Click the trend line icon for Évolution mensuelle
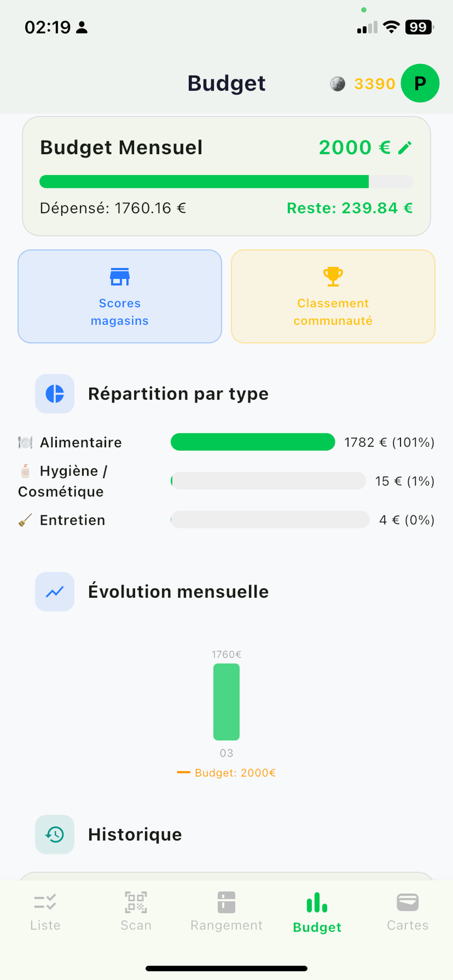Screen dimensions: 453x980 (x=55, y=592)
